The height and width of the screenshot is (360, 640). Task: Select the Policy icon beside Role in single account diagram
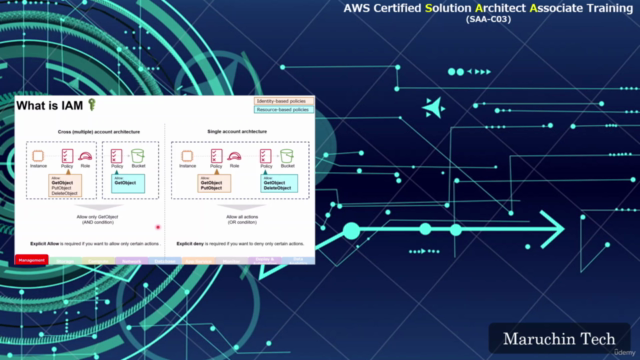pos(216,156)
